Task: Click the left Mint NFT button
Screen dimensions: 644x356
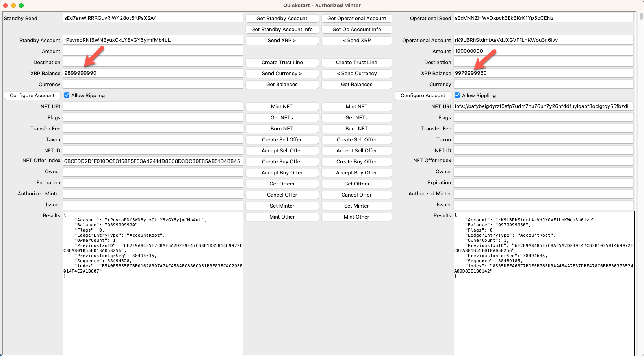Action: pyautogui.click(x=282, y=106)
